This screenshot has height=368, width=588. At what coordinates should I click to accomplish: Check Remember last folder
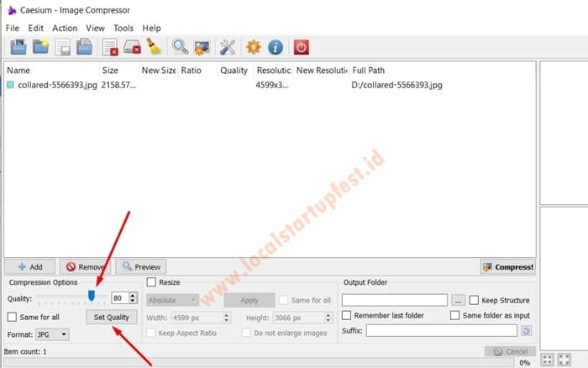(346, 315)
